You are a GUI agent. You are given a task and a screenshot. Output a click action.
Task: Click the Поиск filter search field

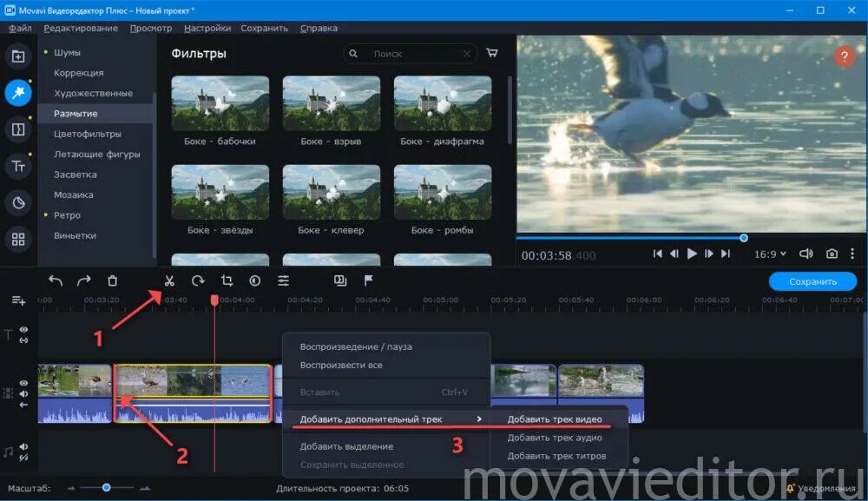point(411,54)
